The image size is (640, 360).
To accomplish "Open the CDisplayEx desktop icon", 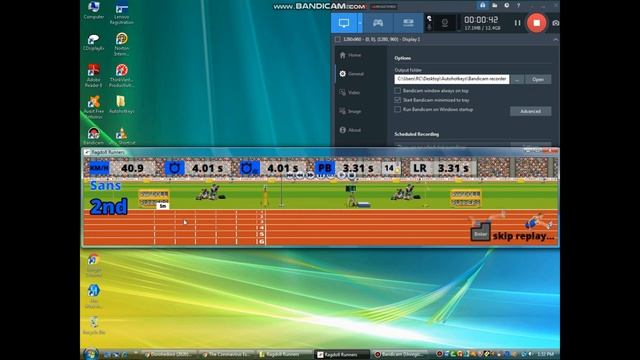I will pyautogui.click(x=93, y=42).
